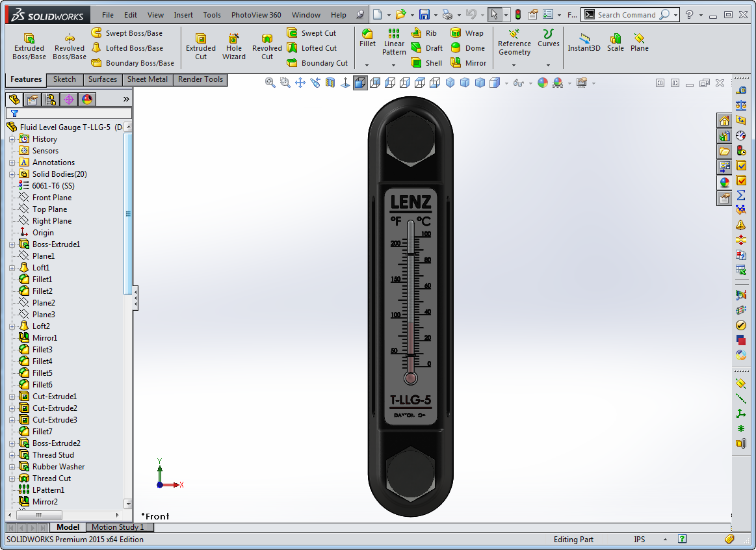
Task: Select the Rib feature tool
Action: (424, 33)
